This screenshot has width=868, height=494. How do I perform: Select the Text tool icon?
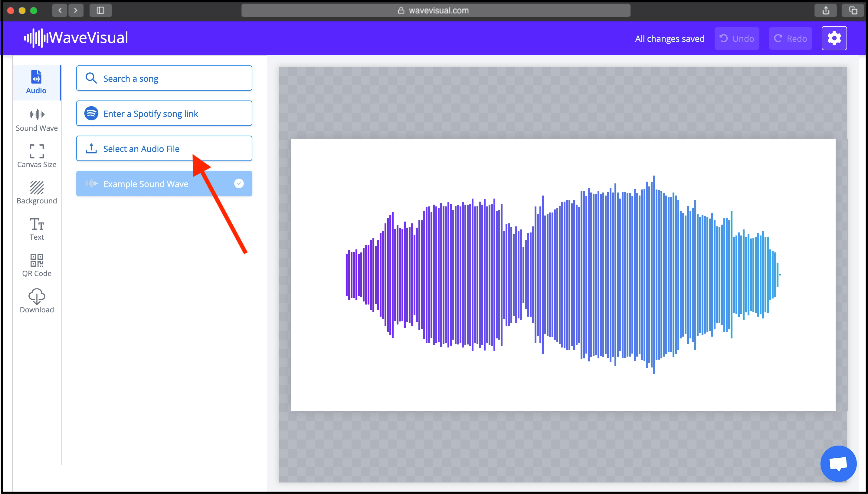tap(36, 225)
